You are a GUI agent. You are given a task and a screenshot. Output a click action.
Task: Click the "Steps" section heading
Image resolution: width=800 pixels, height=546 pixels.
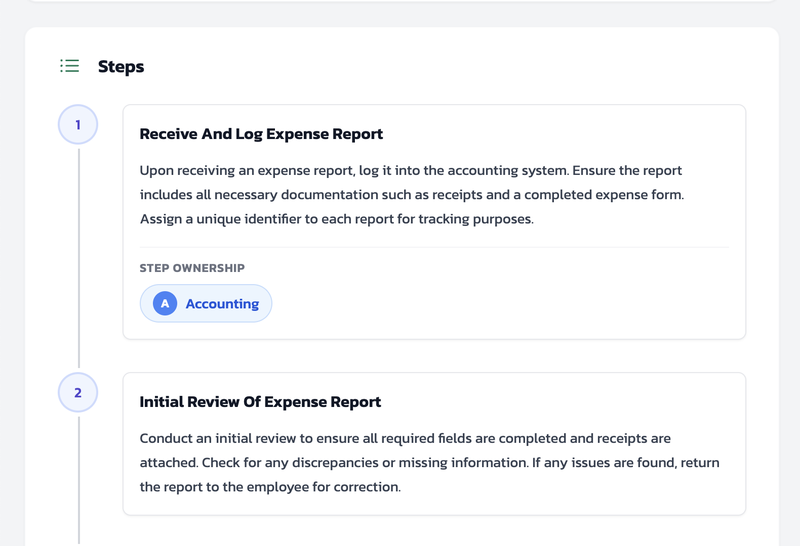click(121, 67)
